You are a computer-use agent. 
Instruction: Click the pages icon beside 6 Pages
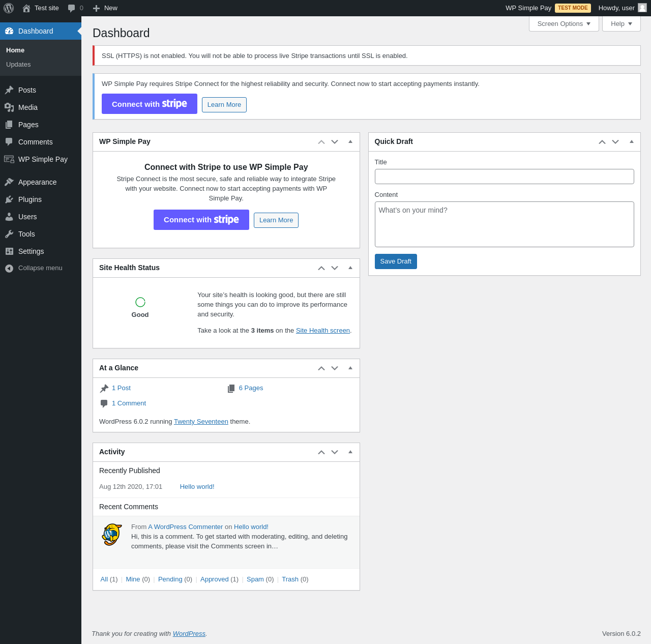coord(231,388)
